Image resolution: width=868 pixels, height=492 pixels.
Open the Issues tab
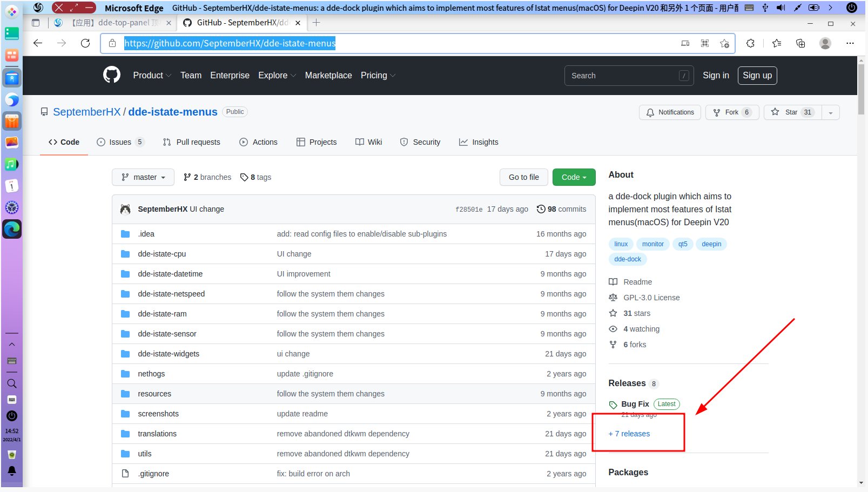point(120,142)
